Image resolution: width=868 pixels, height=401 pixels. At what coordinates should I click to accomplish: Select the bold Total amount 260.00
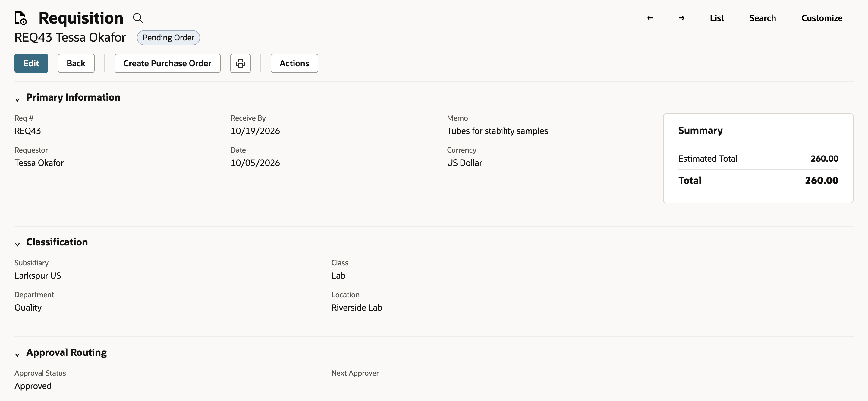pyautogui.click(x=822, y=180)
